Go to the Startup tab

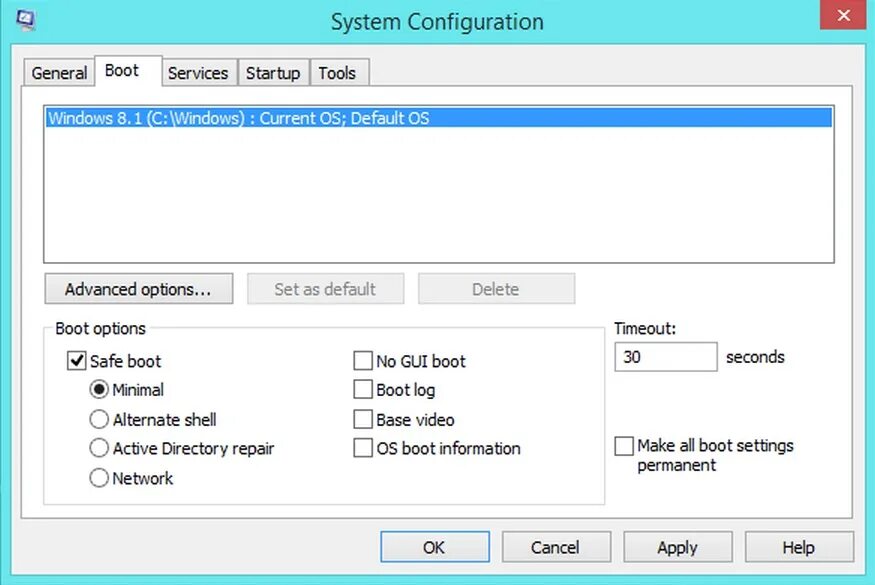point(273,73)
